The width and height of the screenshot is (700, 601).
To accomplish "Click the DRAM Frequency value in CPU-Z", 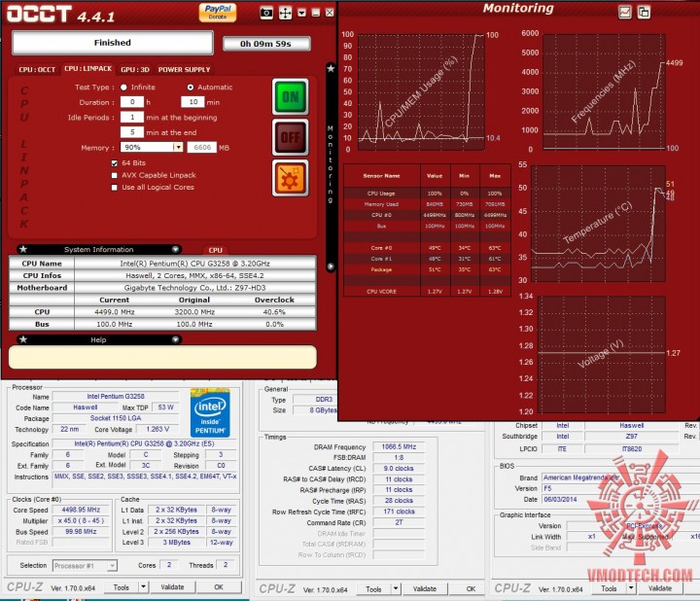I will (399, 446).
